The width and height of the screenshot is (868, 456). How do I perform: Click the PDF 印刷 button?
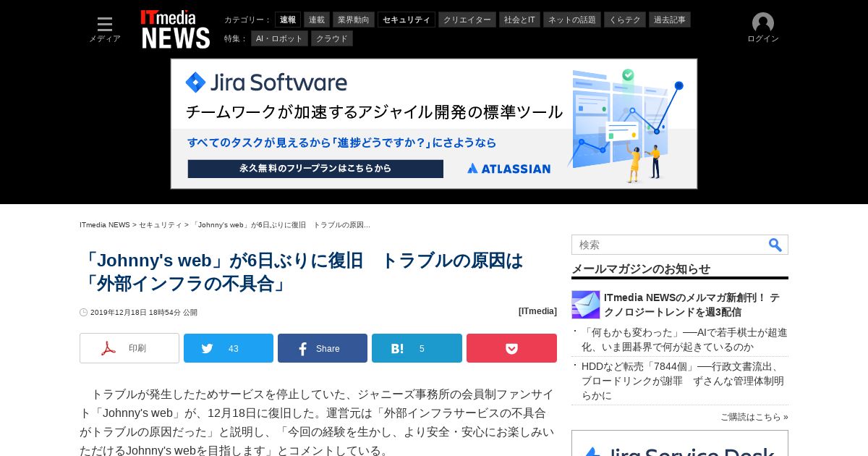pyautogui.click(x=129, y=348)
